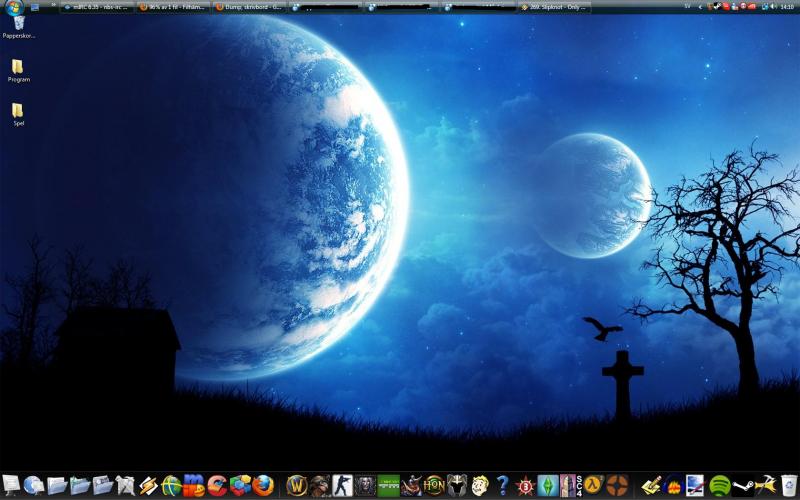Open Steam from the dock

tap(743, 486)
